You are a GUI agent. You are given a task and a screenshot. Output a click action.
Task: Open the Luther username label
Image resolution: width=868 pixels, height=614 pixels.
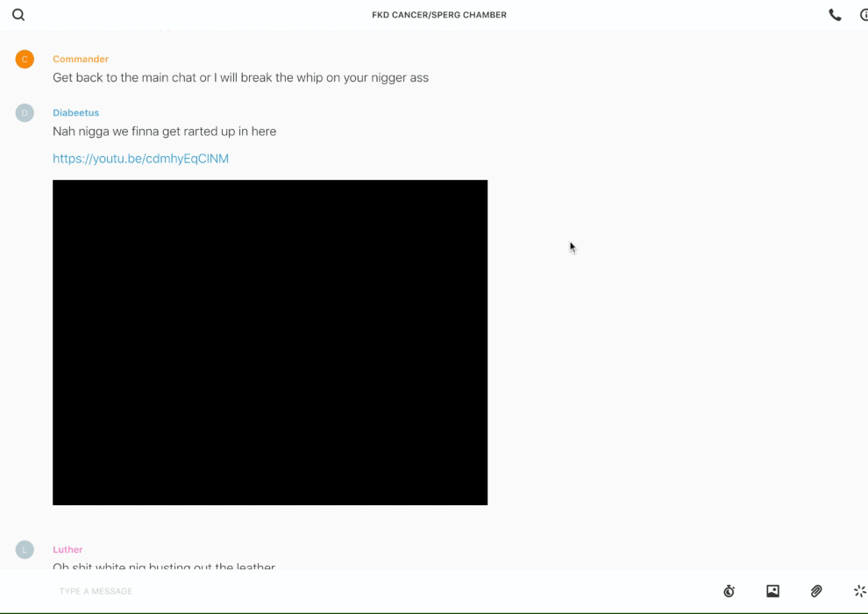pos(68,550)
